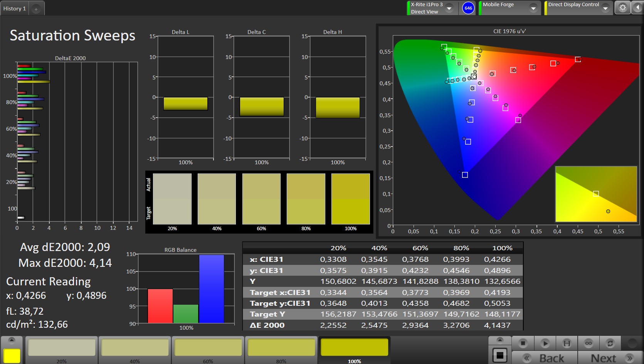Click the blue 646 meter indicator
This screenshot has height=364, width=644.
468,8
